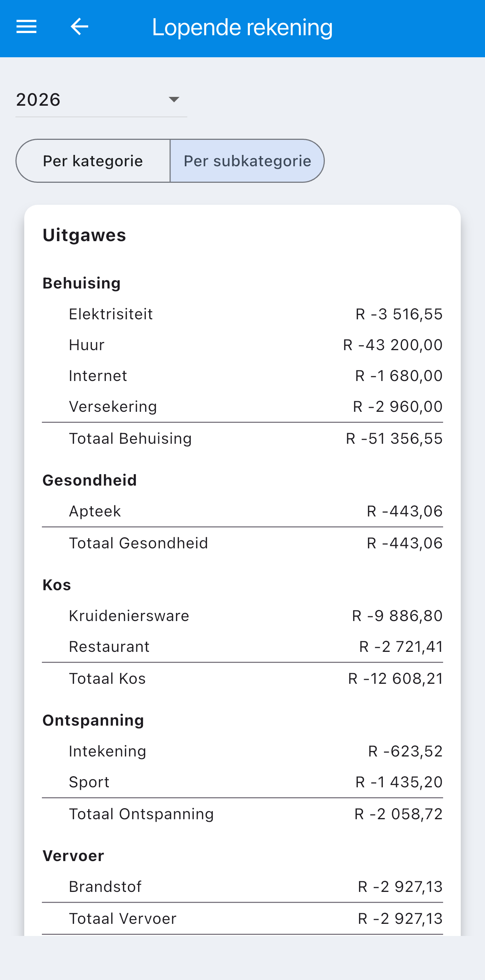Open the Internet expense entry
Screen dimensions: 485x980
[242, 376]
